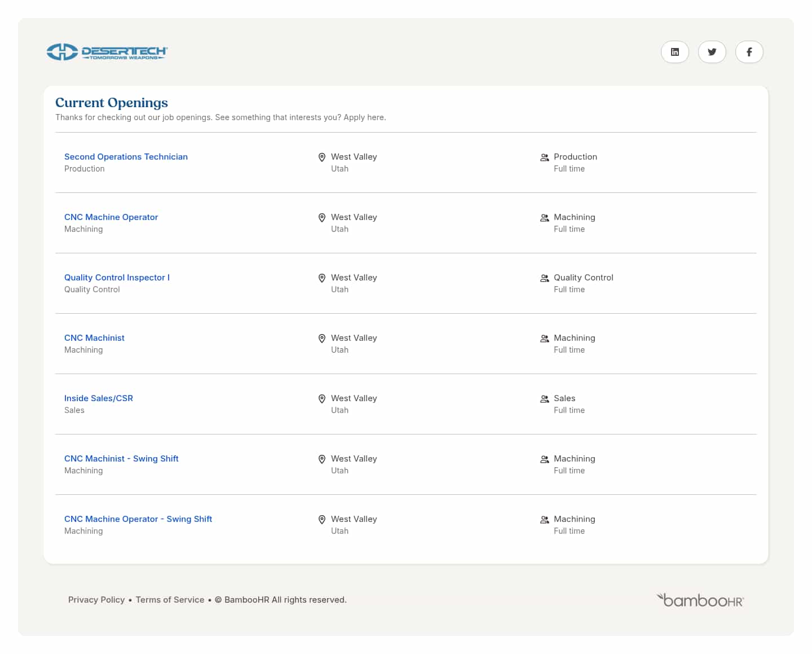The image size is (812, 654).
Task: Click location pin in Second Operations Technician row
Action: pos(322,157)
